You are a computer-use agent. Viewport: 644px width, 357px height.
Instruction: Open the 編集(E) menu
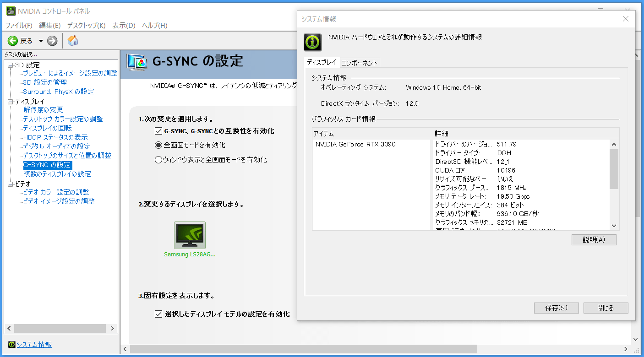(x=50, y=25)
